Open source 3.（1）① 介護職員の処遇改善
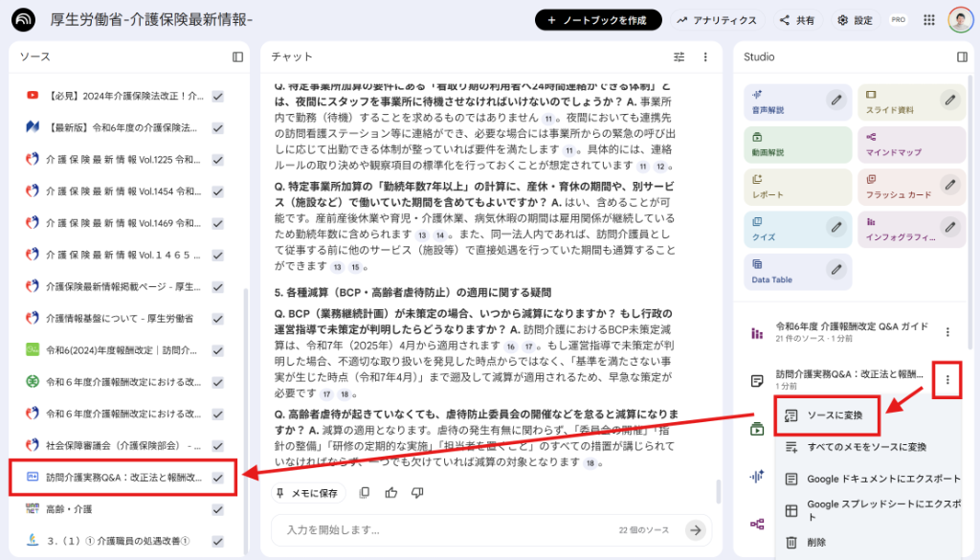 click(116, 541)
